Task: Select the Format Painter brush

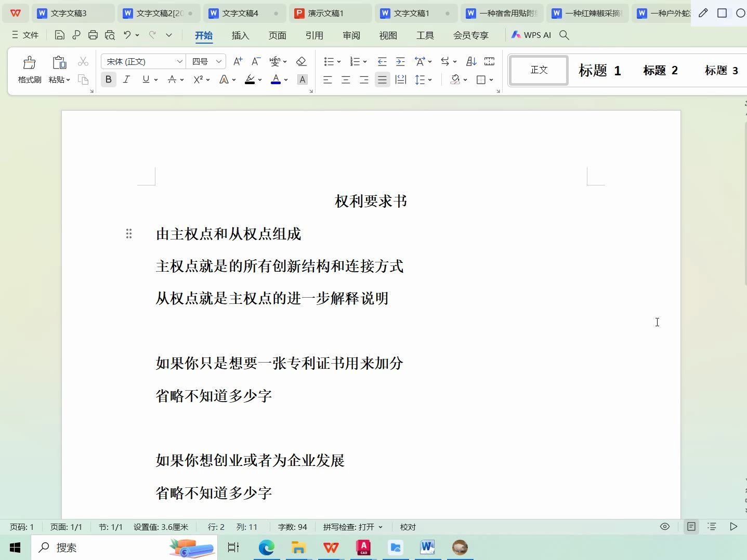Action: point(30,63)
